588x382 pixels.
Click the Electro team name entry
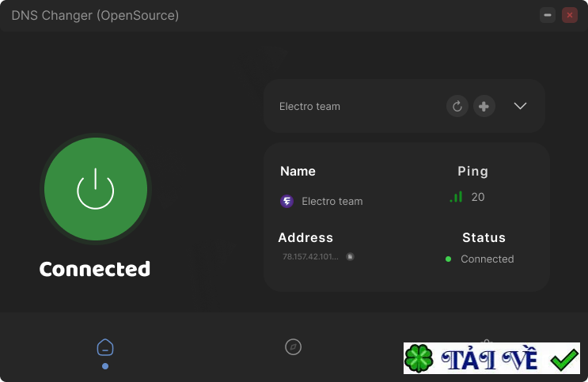332,201
